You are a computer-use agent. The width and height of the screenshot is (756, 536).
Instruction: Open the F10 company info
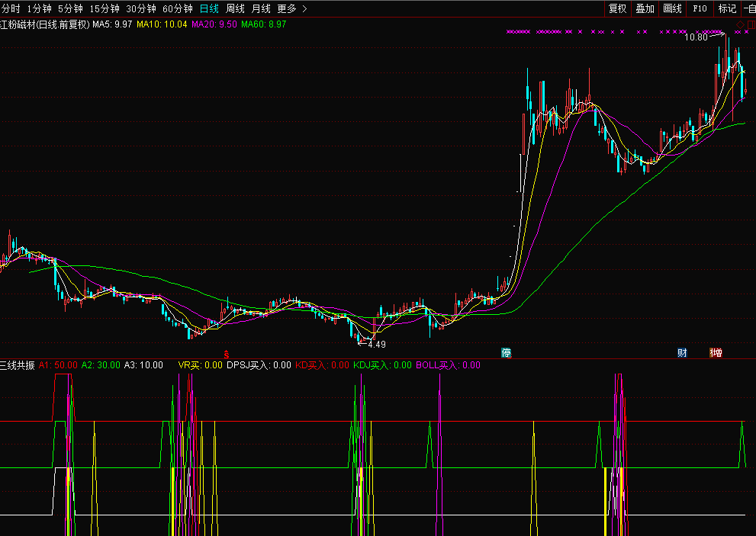click(x=700, y=8)
